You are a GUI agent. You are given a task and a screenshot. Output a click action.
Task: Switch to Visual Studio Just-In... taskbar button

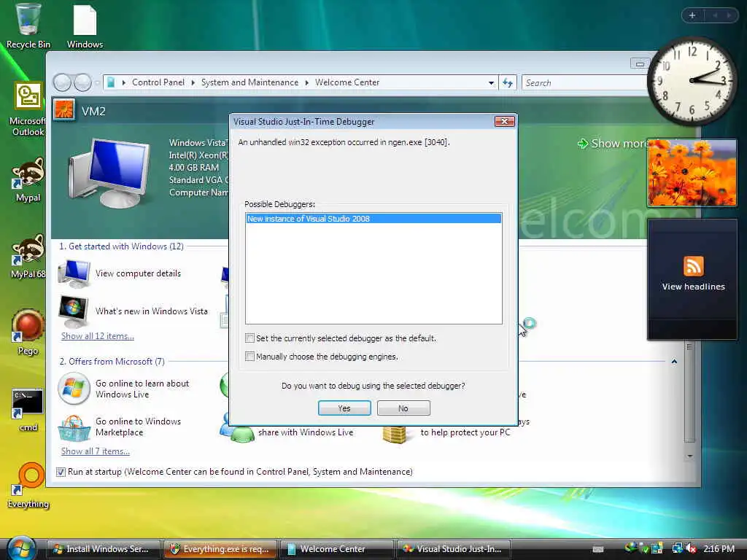click(x=454, y=549)
